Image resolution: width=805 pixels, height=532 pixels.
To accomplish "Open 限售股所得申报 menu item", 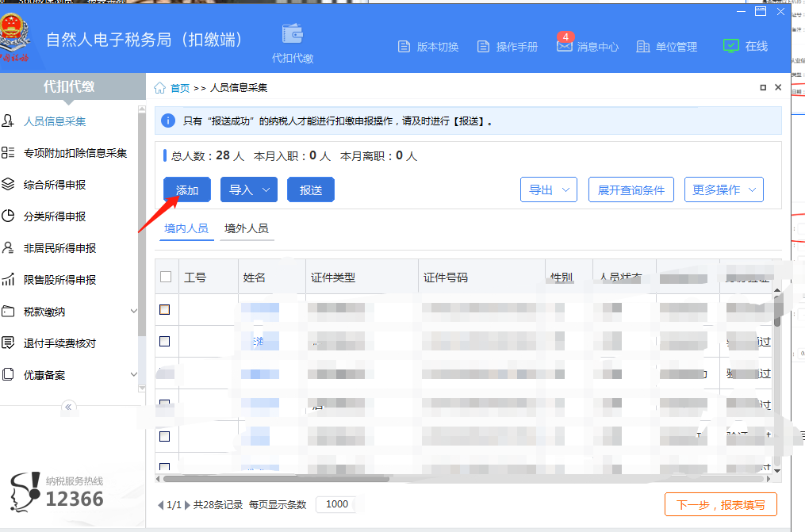I will 59,280.
